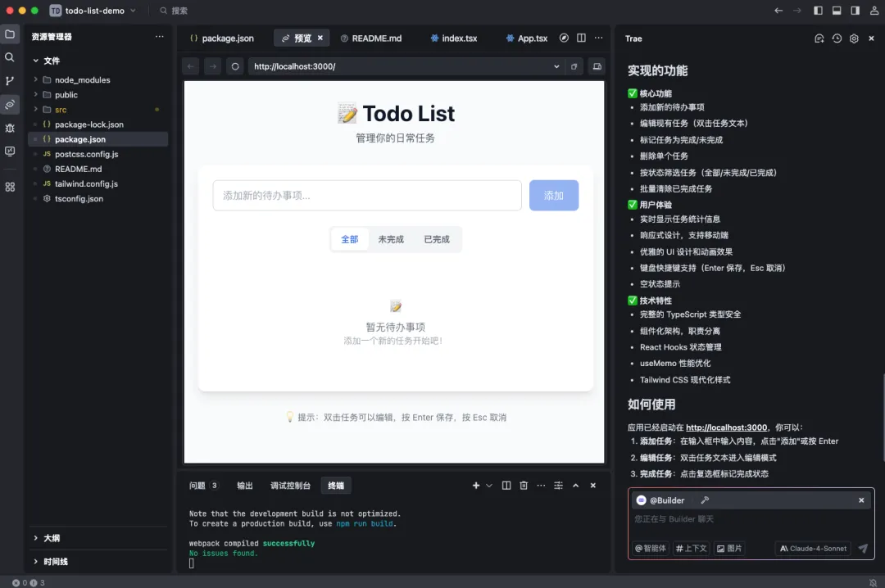Toggle the right sidebar layout icon
The height and width of the screenshot is (588, 885).
[855, 10]
